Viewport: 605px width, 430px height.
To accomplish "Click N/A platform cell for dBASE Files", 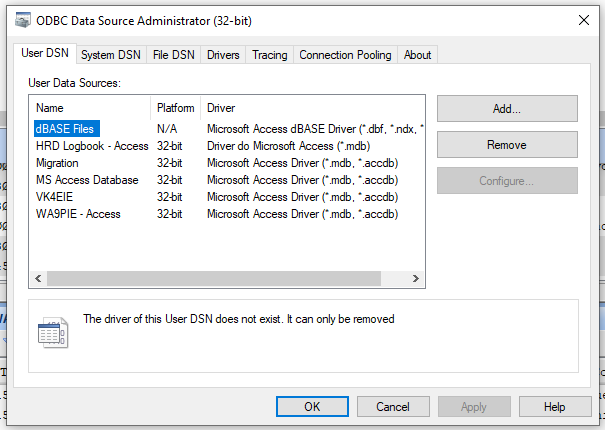I will pos(167,129).
